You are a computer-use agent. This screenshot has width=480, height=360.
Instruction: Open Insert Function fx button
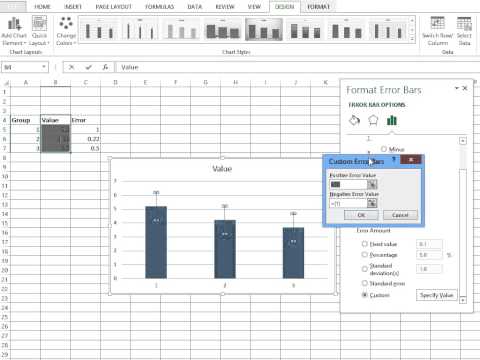(105, 67)
